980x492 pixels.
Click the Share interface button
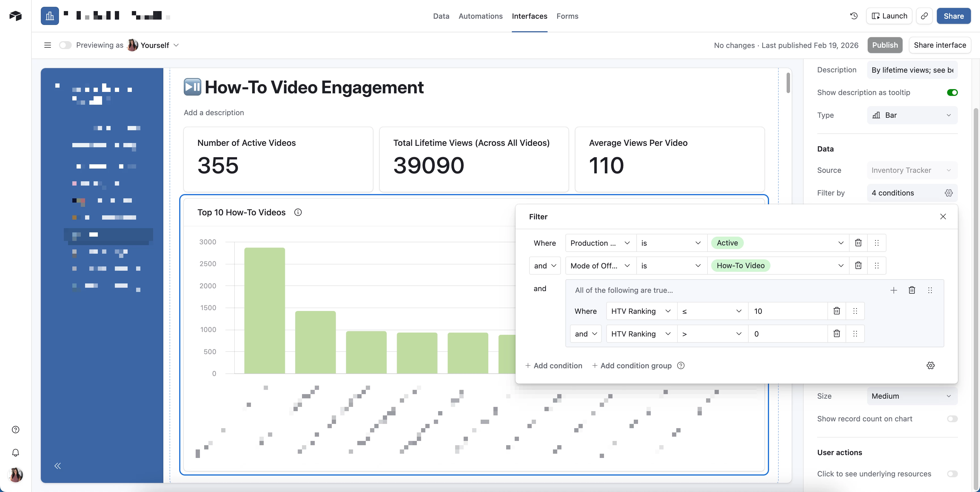[940, 45]
